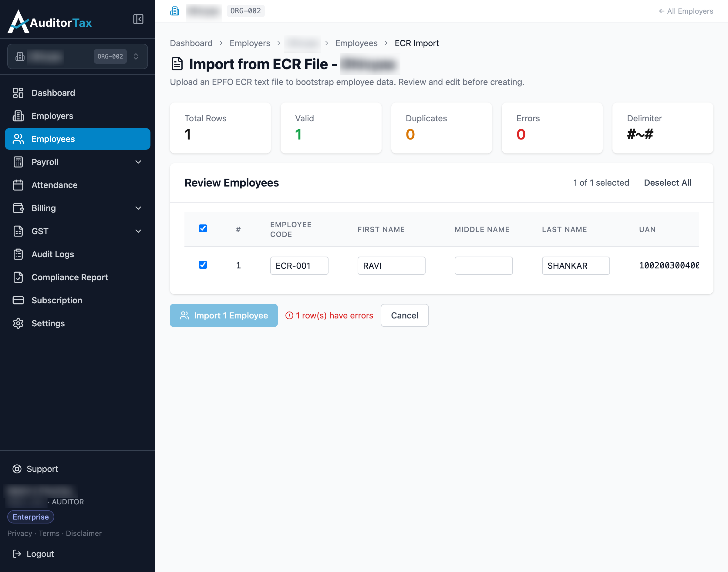Click the Subscription card icon
Image resolution: width=728 pixels, height=572 pixels.
[x=18, y=300]
